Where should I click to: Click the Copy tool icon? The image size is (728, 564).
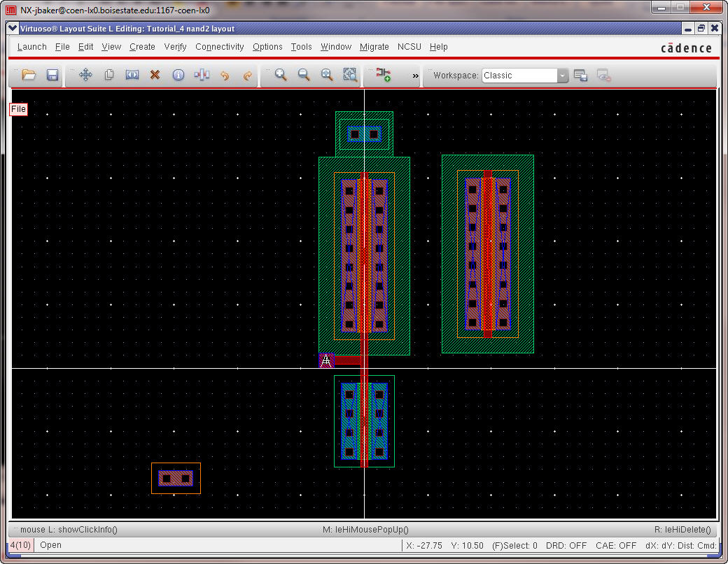pyautogui.click(x=109, y=75)
